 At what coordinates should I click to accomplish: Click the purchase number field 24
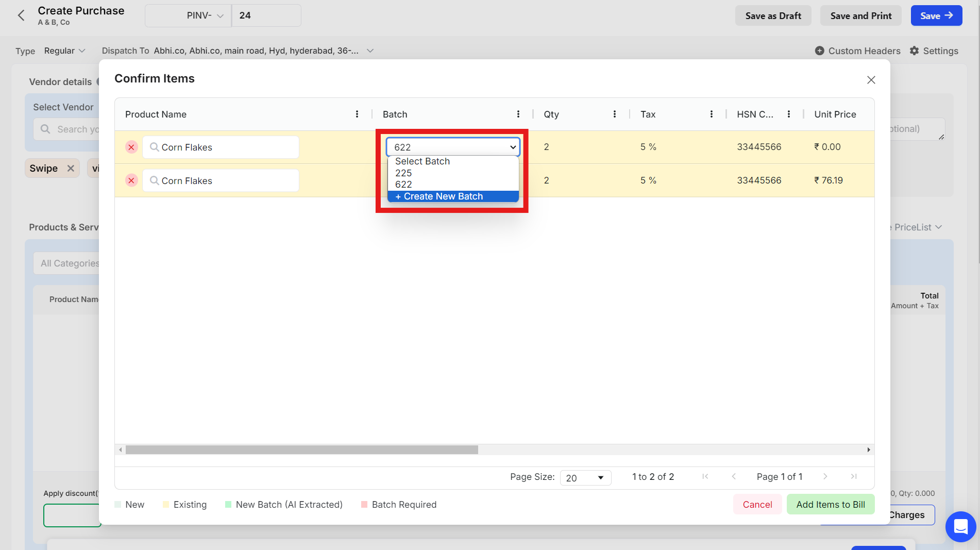[266, 15]
